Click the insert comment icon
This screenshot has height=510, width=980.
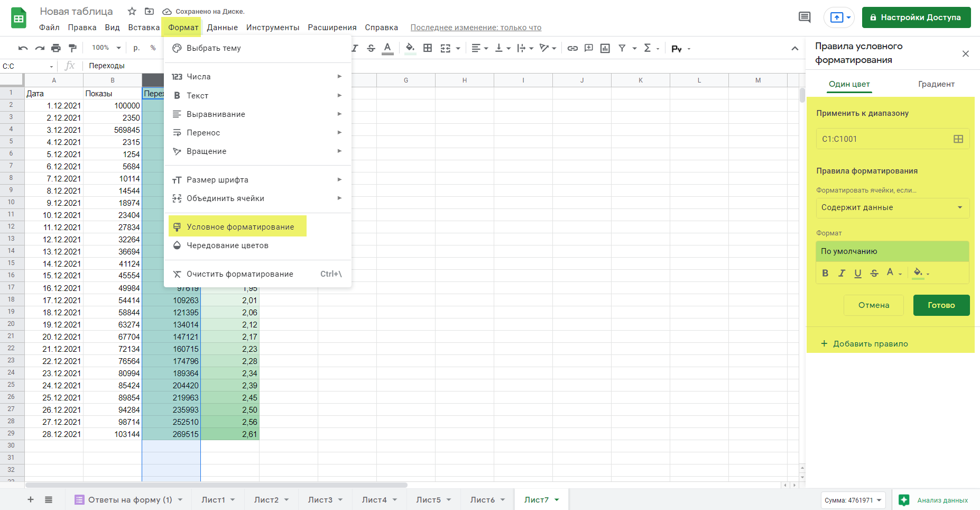point(589,48)
